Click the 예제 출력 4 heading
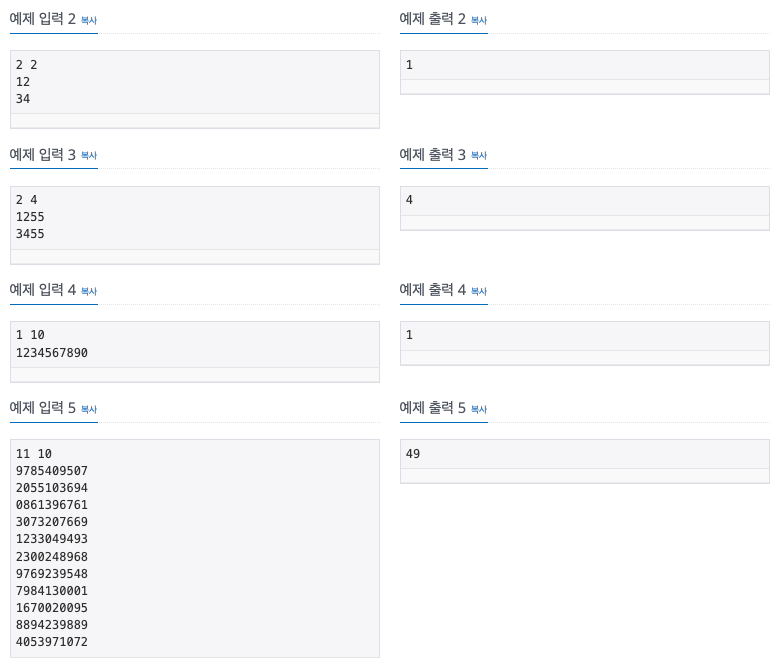This screenshot has width=779, height=658. [433, 290]
